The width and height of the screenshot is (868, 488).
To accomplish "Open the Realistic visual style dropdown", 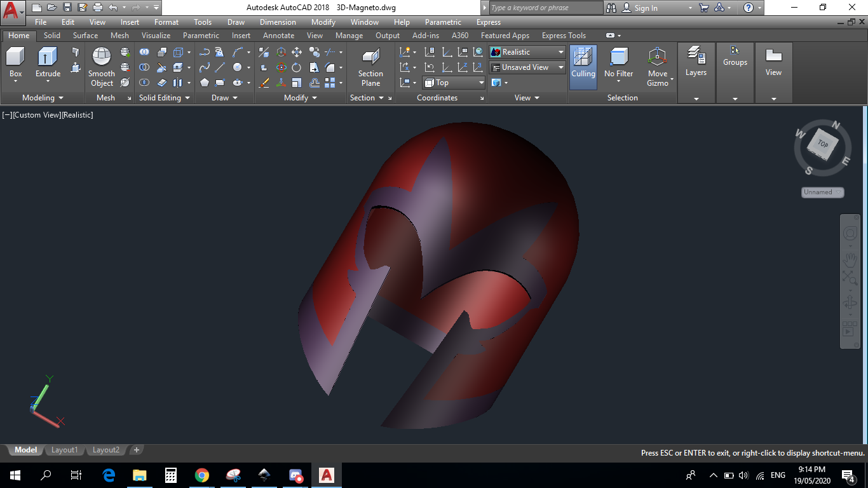I will pos(527,52).
